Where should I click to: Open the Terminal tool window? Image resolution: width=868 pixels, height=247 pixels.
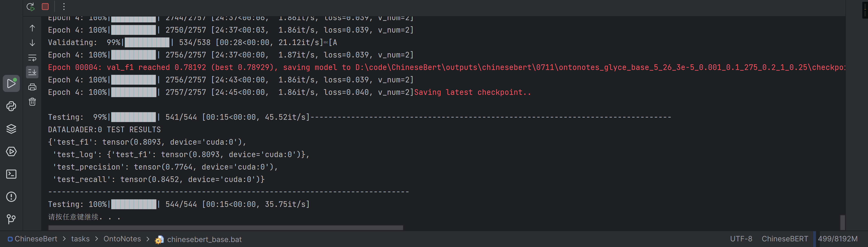point(11,174)
